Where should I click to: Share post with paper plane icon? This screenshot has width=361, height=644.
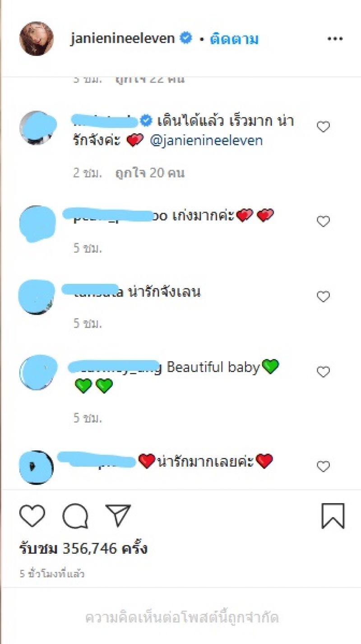point(118,516)
